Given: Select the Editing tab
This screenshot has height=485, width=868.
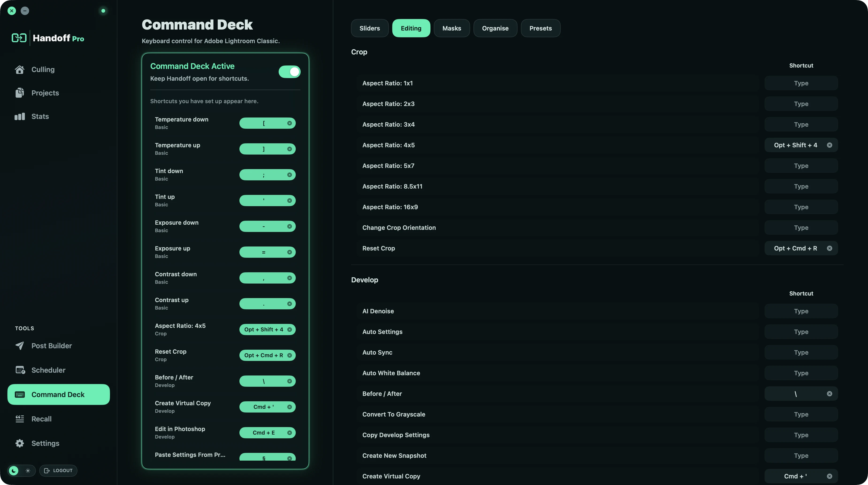Looking at the screenshot, I should coord(411,28).
